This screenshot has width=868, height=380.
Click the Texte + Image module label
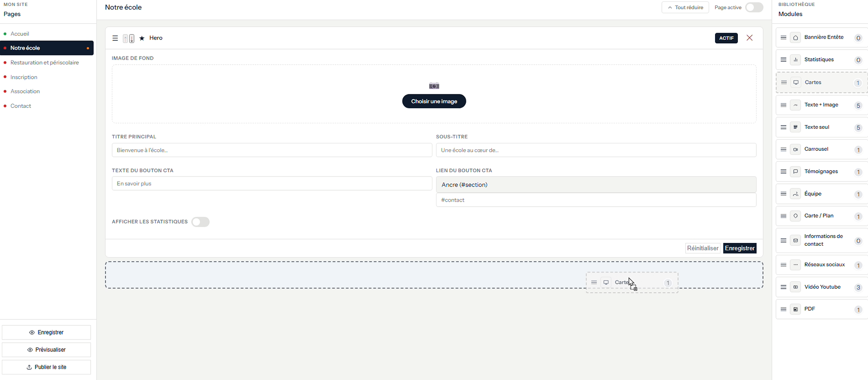(821, 105)
